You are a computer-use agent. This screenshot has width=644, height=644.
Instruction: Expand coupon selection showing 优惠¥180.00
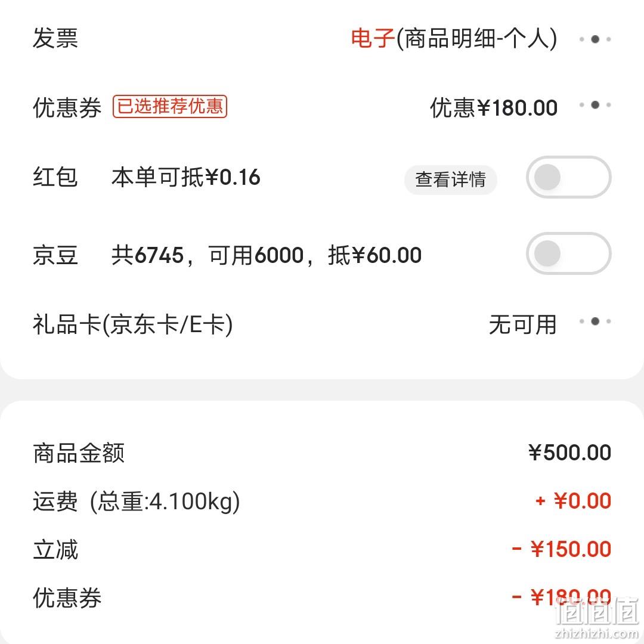click(494, 107)
